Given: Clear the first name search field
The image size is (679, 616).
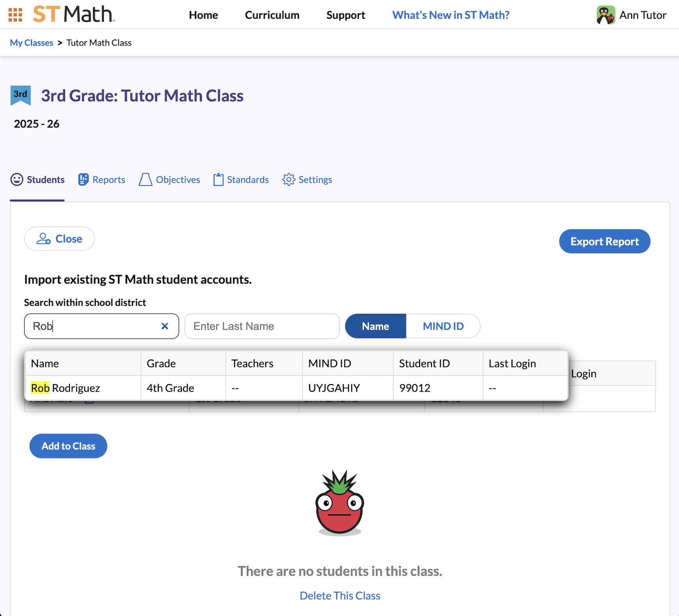Looking at the screenshot, I should pyautogui.click(x=165, y=326).
